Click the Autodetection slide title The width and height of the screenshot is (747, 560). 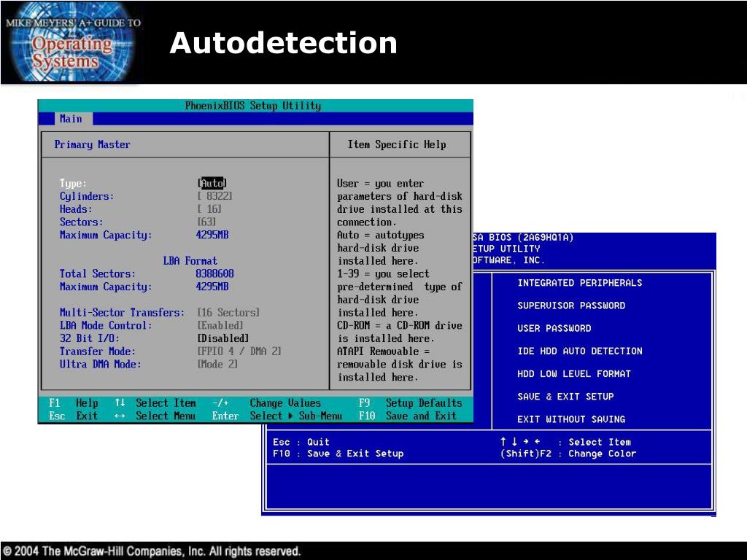click(x=284, y=43)
